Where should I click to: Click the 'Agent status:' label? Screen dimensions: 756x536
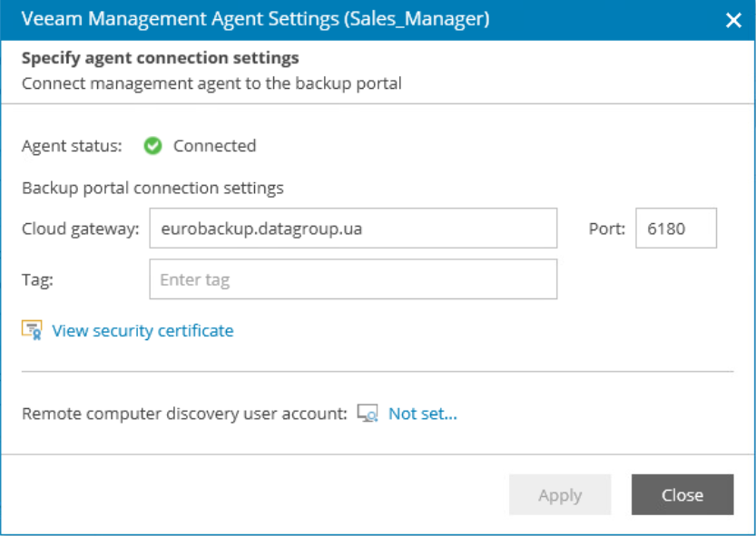(72, 146)
